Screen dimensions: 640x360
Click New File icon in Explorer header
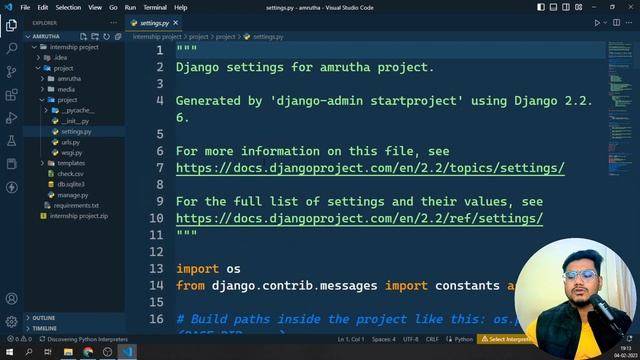point(83,36)
